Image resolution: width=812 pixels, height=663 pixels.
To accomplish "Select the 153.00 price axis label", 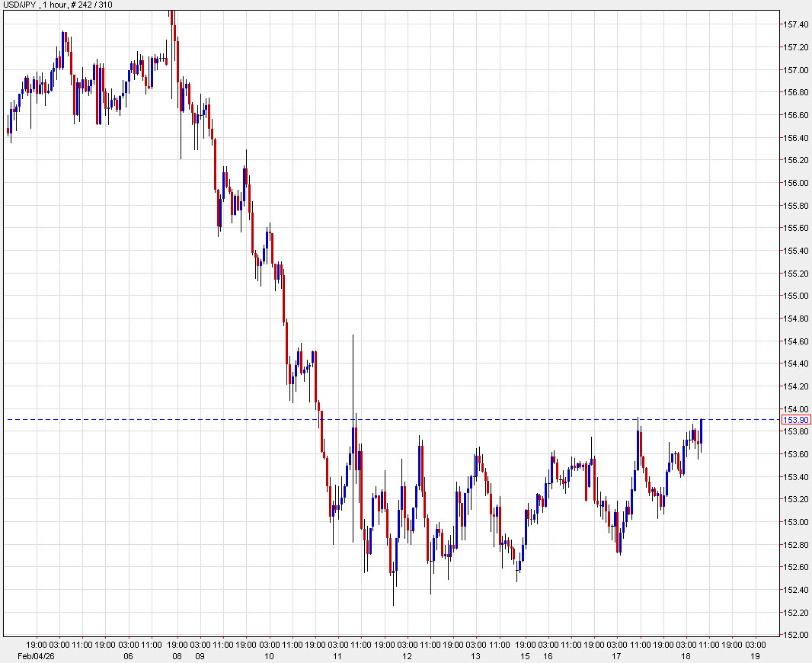I will tap(794, 522).
